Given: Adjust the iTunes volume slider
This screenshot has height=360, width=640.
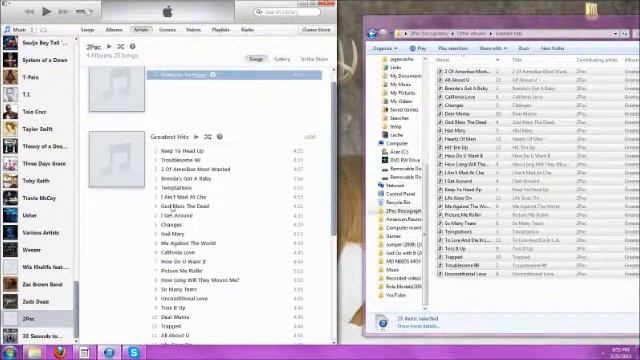Looking at the screenshot, I should (x=84, y=12).
